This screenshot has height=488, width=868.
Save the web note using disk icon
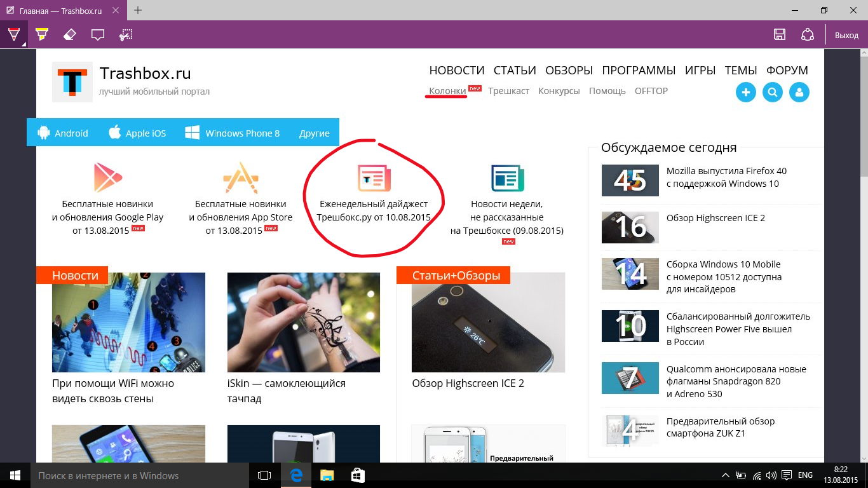[779, 35]
